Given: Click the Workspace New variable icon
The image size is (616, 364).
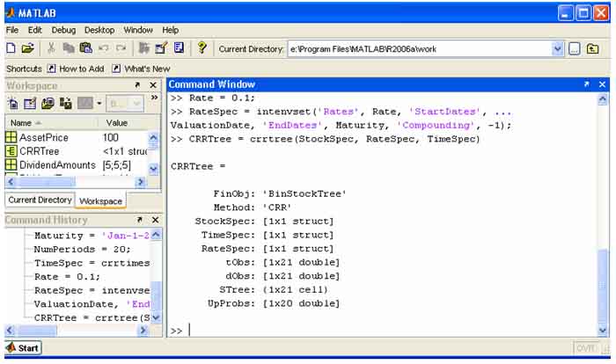Looking at the screenshot, I should click(x=12, y=104).
